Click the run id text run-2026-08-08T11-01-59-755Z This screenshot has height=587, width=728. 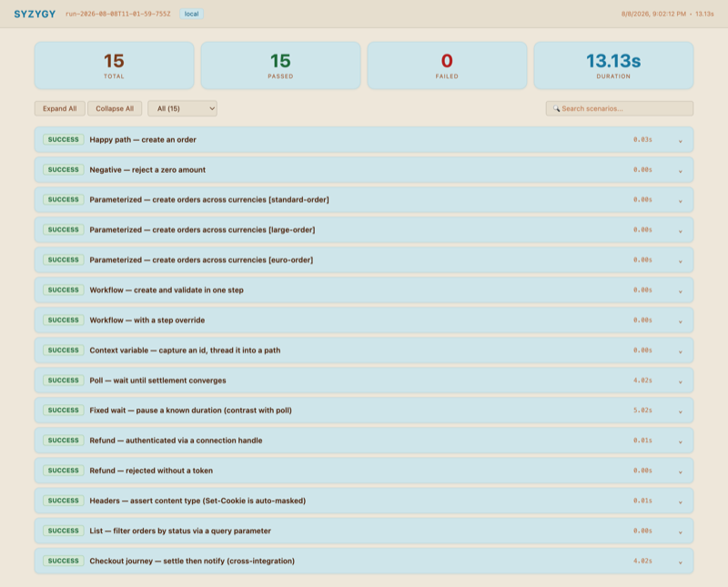(x=118, y=14)
